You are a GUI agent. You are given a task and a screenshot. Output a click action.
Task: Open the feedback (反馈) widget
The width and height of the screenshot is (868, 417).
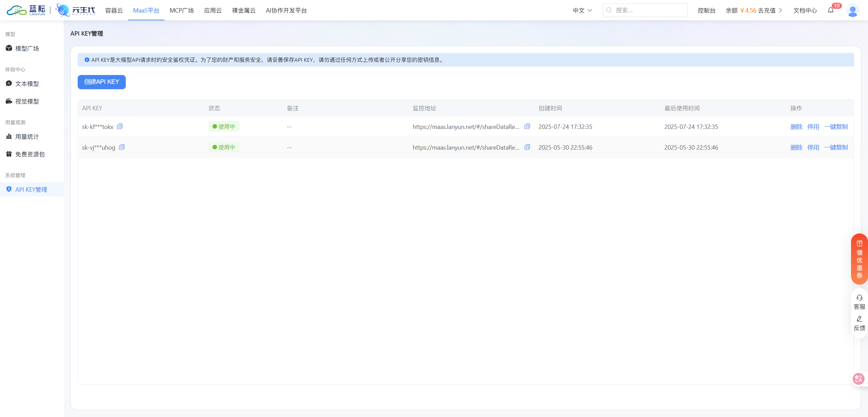(859, 323)
